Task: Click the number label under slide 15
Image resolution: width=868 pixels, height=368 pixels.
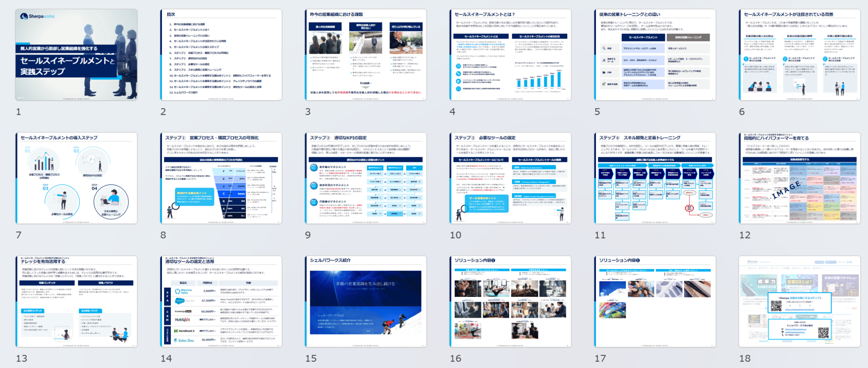Action: coord(311,358)
